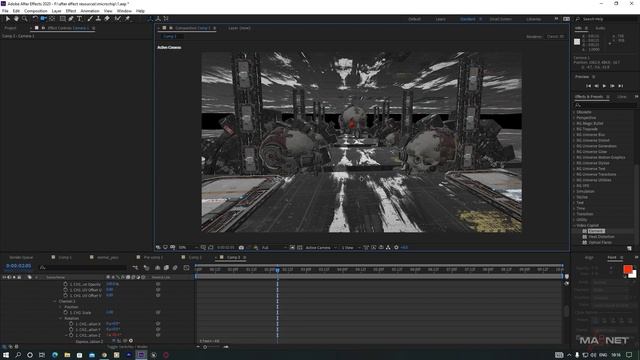
Task: Open the Window menu
Action: tap(124, 11)
